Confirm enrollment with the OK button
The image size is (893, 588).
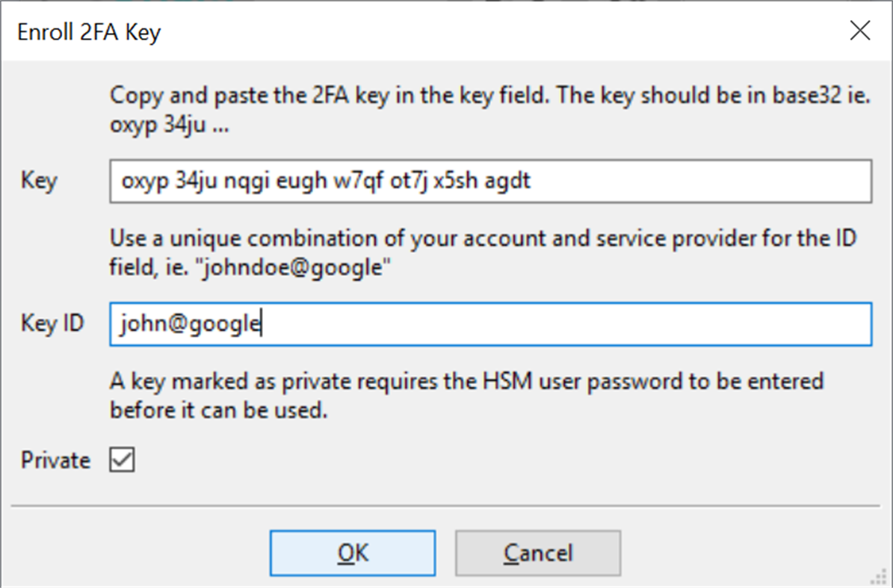(352, 553)
